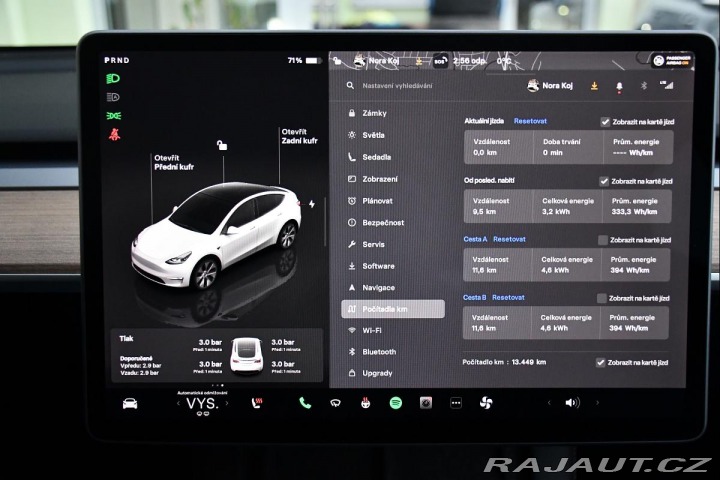Select the Počítadla km menu item
Image resolution: width=720 pixels, height=480 pixels.
[x=393, y=309]
